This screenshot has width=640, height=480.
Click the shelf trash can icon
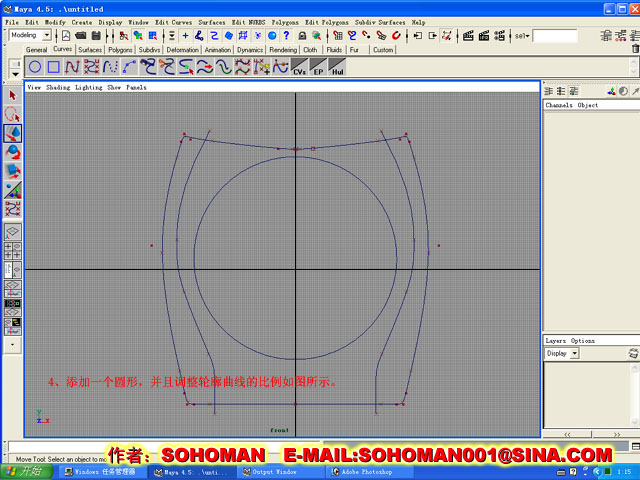click(636, 49)
